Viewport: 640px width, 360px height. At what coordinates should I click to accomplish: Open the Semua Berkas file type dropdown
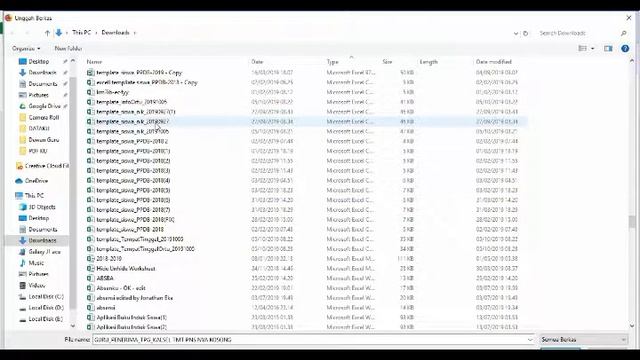click(x=584, y=340)
